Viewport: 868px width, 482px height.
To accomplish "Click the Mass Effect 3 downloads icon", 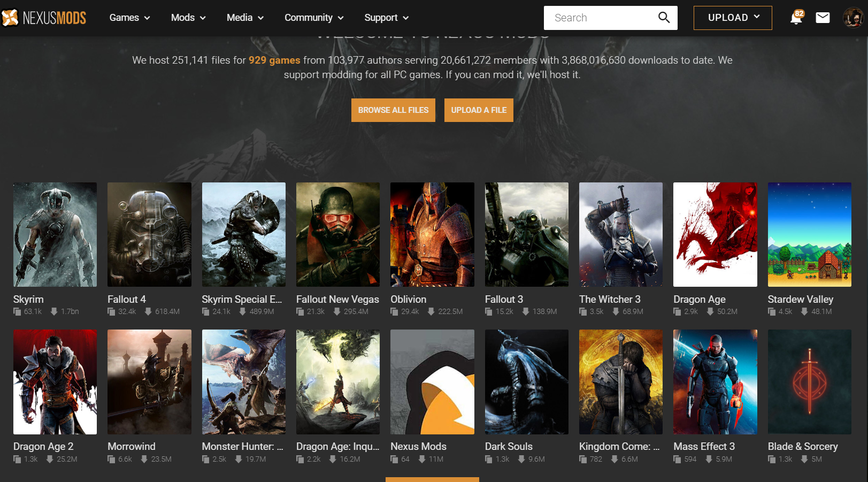I will point(709,459).
